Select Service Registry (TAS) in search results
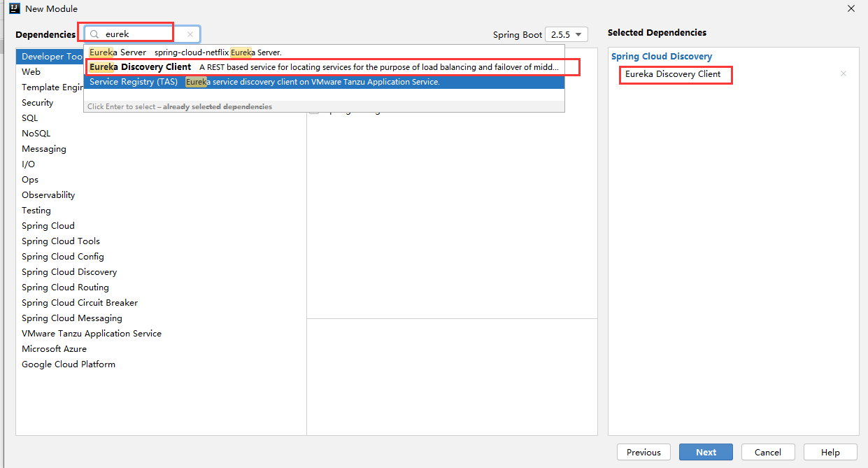The image size is (868, 468). pos(324,82)
